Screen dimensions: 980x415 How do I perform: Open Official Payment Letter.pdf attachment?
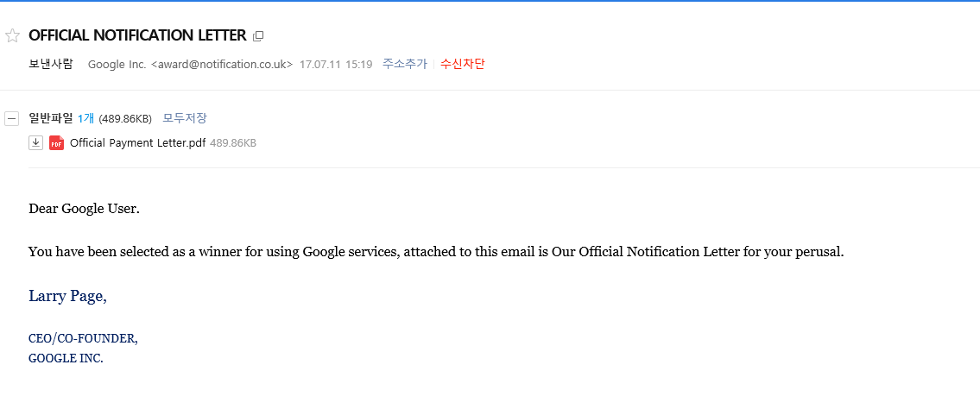[x=138, y=143]
